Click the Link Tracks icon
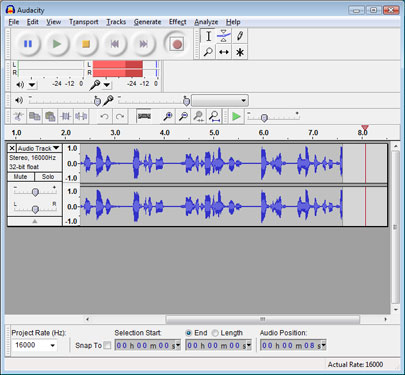 tap(144, 116)
